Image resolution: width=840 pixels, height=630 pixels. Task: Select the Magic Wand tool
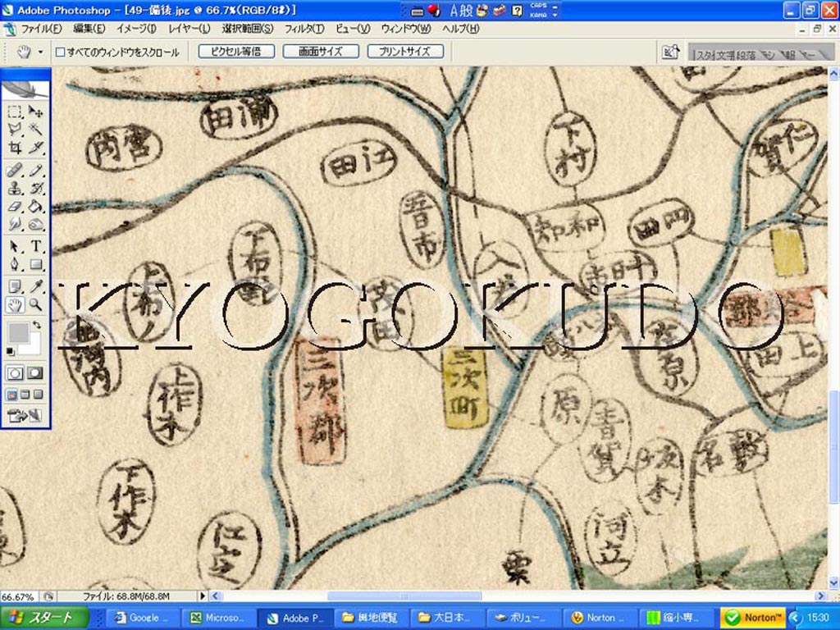tap(36, 129)
